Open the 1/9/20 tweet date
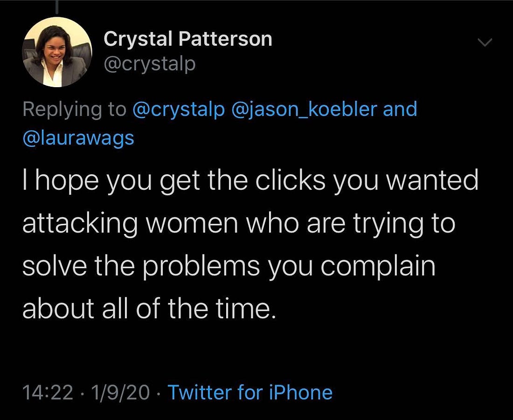The width and height of the screenshot is (513, 420). (120, 392)
